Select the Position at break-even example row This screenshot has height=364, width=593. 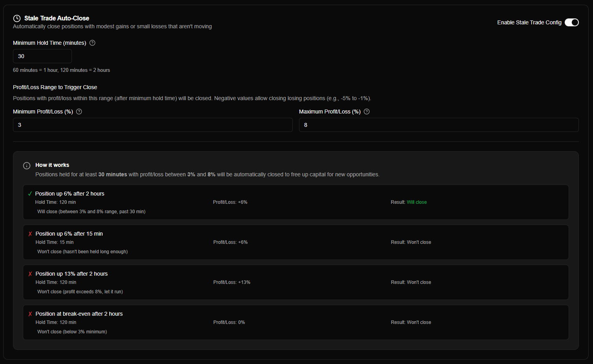tap(296, 322)
